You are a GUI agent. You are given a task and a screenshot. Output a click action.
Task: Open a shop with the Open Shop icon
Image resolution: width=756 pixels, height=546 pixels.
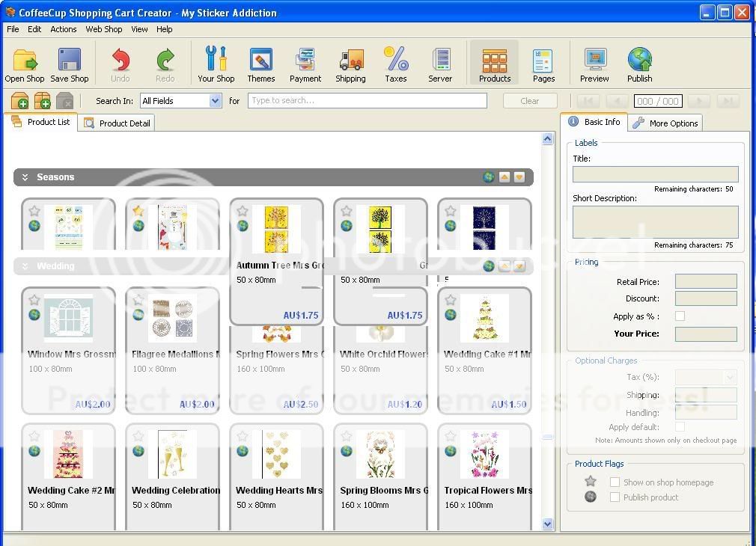pos(25,64)
